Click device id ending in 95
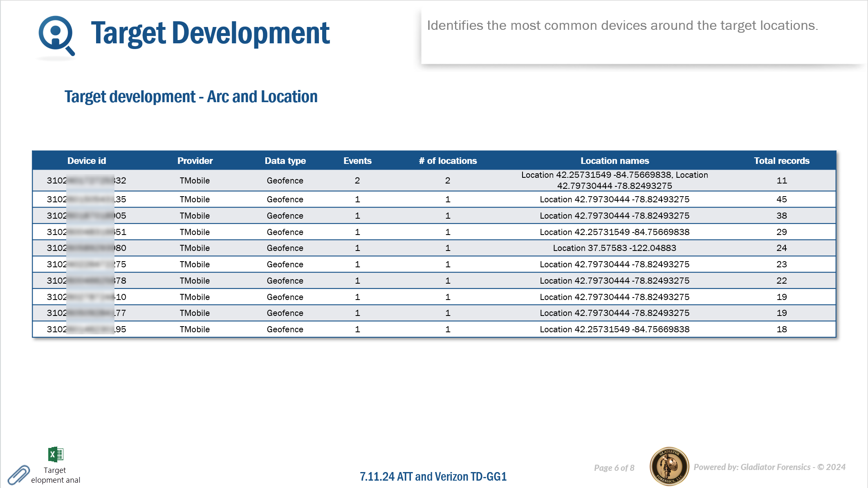 (86, 329)
